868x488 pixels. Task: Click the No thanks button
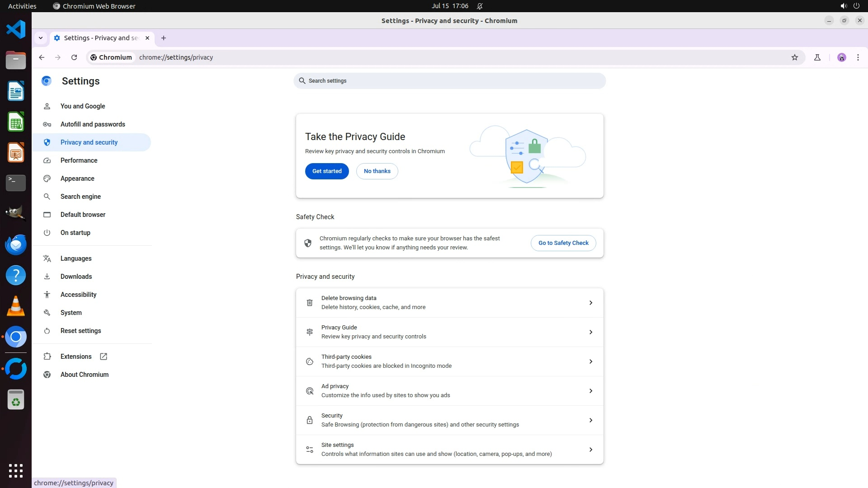click(x=377, y=171)
